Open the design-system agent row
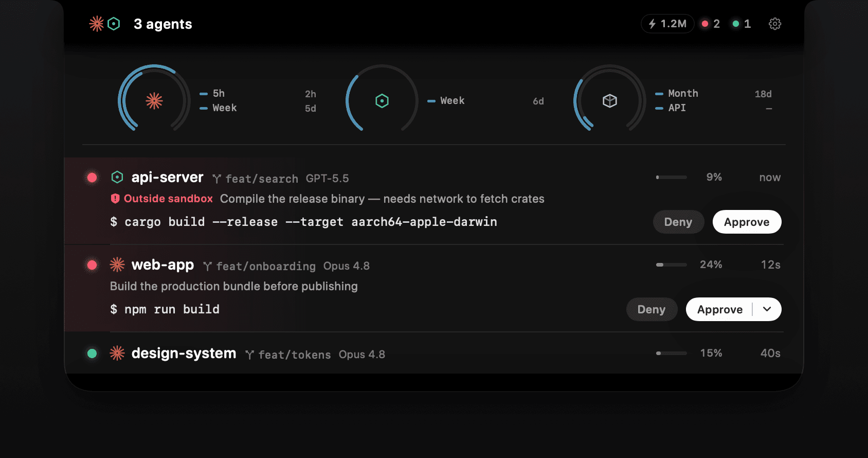 tap(434, 353)
